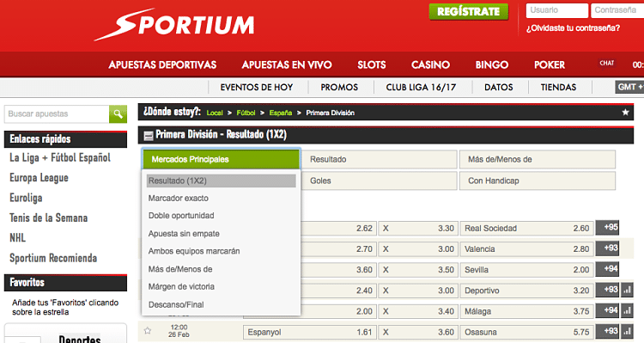Open stats chart icon for Osasuna row
644x343 pixels.
point(627,331)
